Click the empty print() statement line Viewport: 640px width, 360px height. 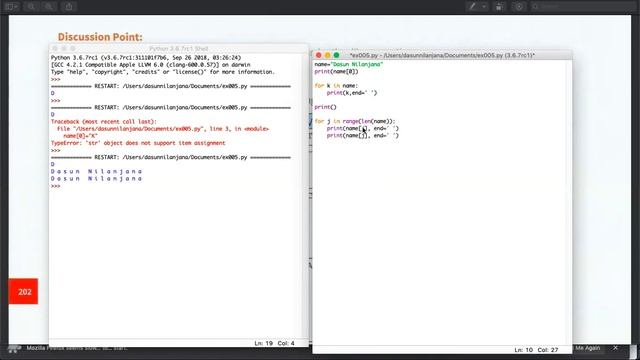[x=325, y=107]
